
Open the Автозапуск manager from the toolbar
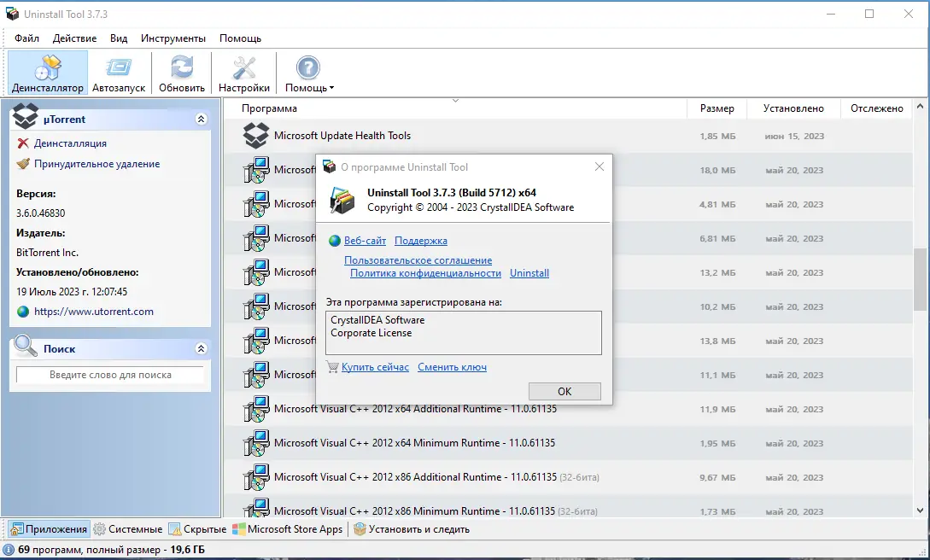[x=119, y=67]
